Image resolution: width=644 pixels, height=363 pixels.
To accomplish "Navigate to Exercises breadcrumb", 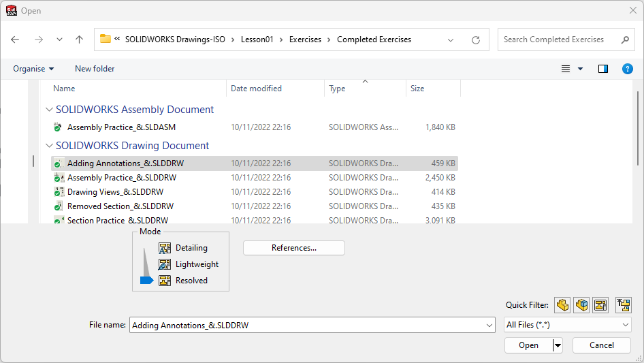I will (x=305, y=40).
